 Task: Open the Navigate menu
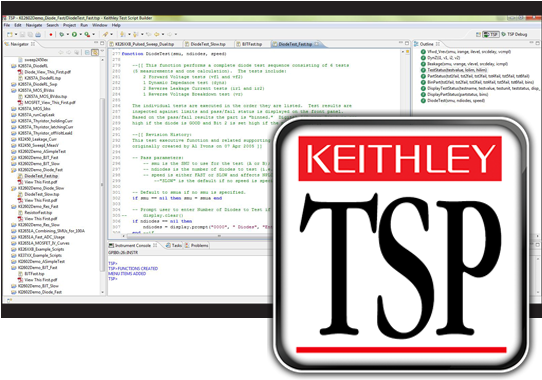click(x=34, y=25)
